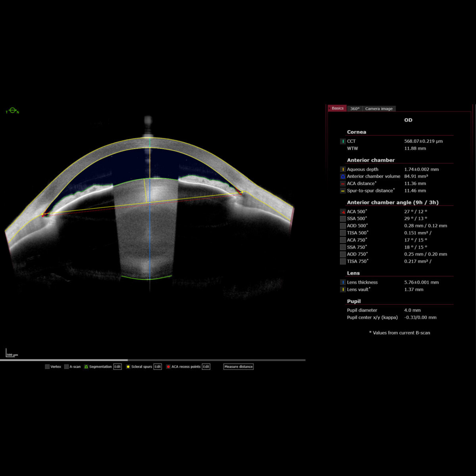Viewport: 476px width, 476px height.
Task: Click the Anterior chamber angle (9h / 3h) heading
Action: [393, 203]
